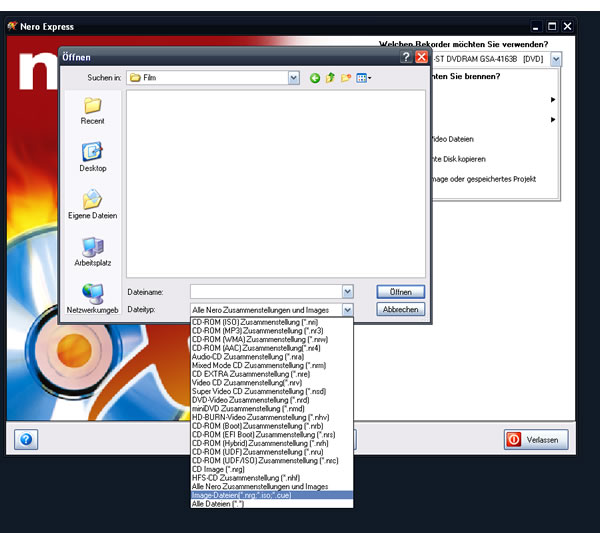This screenshot has width=600, height=533.
Task: Open Eigene Dateien folder shortcut
Action: pos(93,205)
